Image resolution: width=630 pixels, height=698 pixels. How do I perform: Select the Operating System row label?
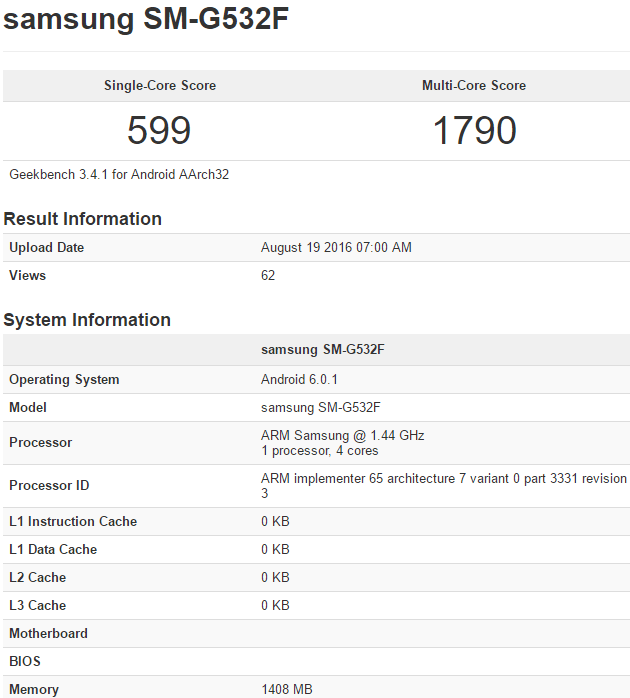click(64, 380)
